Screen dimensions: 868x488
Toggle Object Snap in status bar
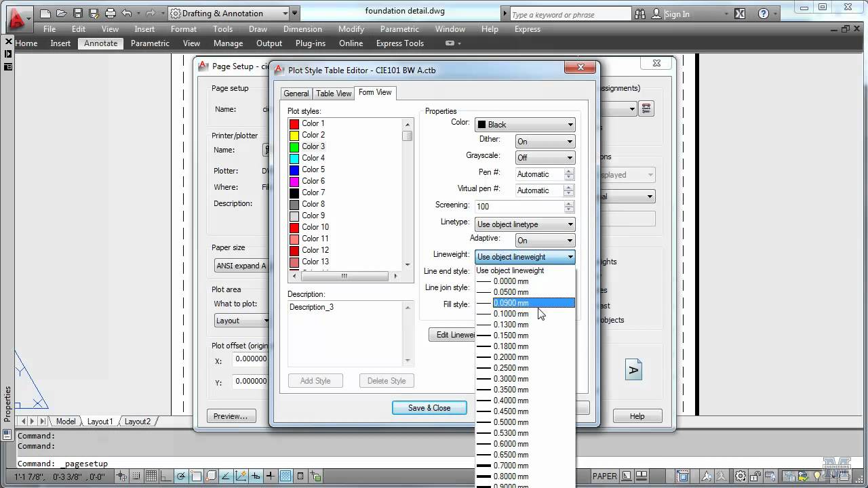[196, 476]
